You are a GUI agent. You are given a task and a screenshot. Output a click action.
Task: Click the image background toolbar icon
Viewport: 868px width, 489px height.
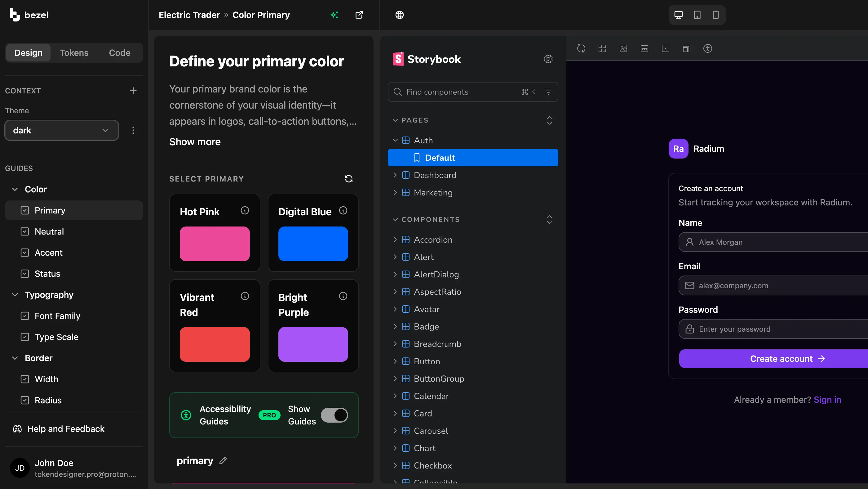point(623,49)
